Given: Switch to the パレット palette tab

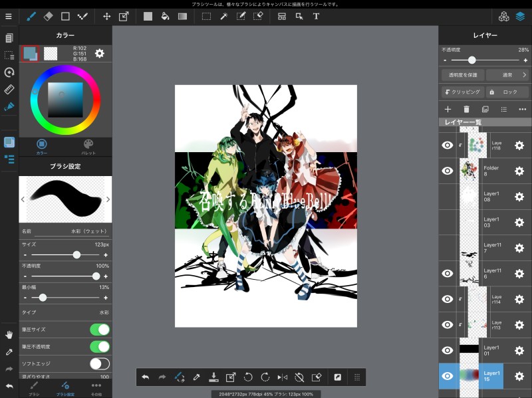Looking at the screenshot, I should 88,147.
